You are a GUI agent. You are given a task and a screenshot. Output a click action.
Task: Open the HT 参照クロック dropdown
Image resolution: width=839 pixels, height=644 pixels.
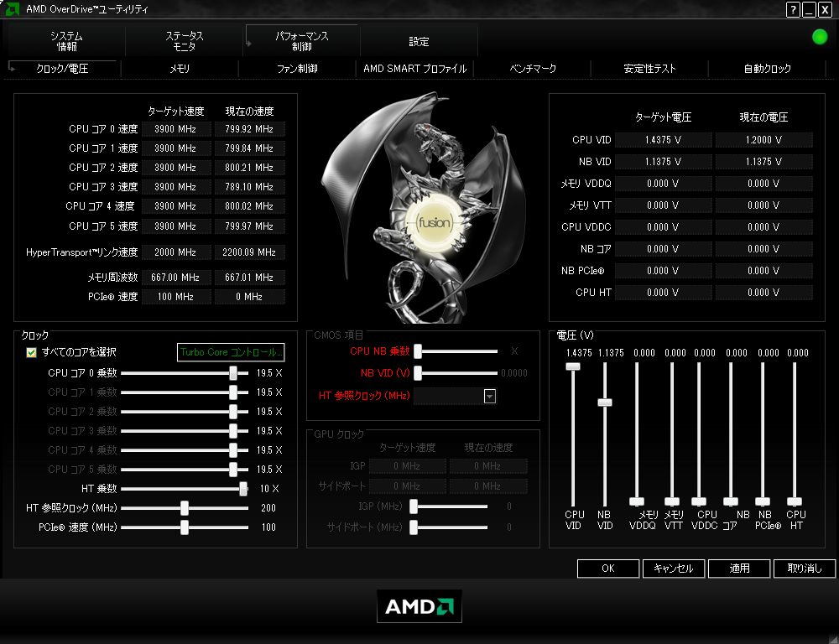[490, 396]
